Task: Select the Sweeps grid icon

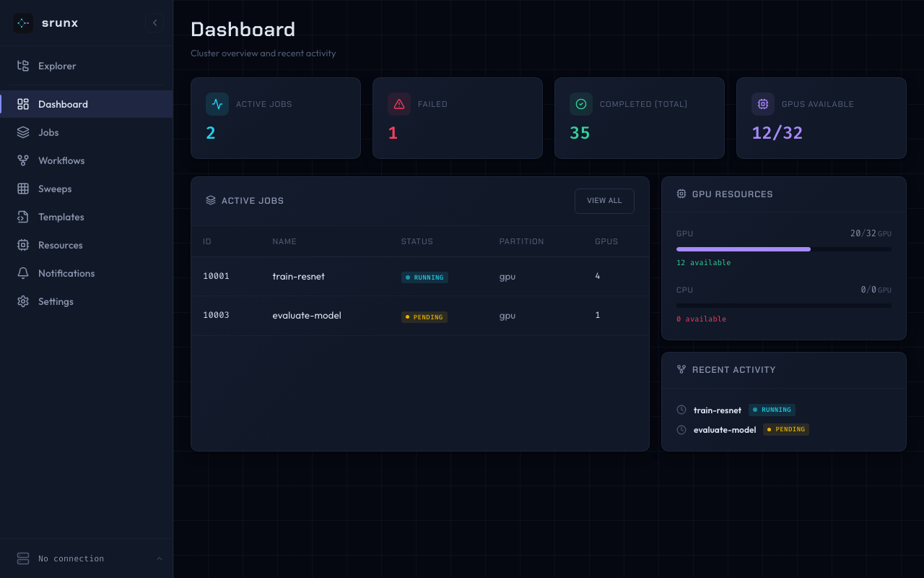Action: [23, 189]
